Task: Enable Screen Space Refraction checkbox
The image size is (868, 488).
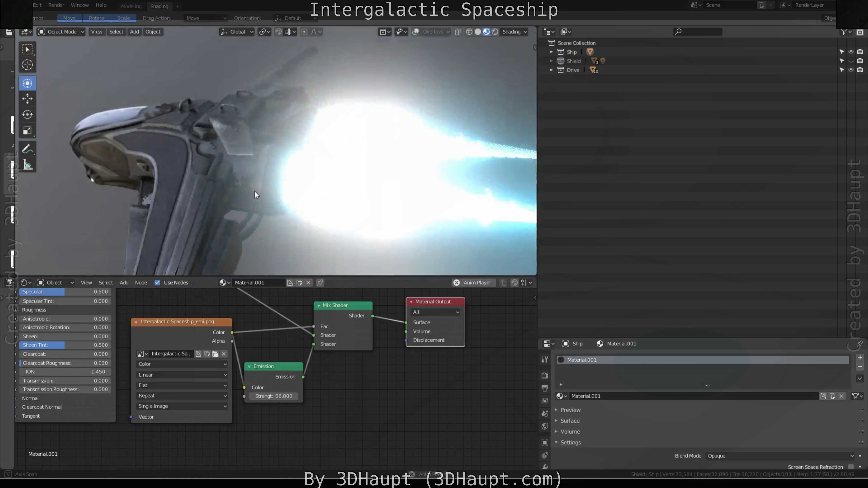Action: 850,467
